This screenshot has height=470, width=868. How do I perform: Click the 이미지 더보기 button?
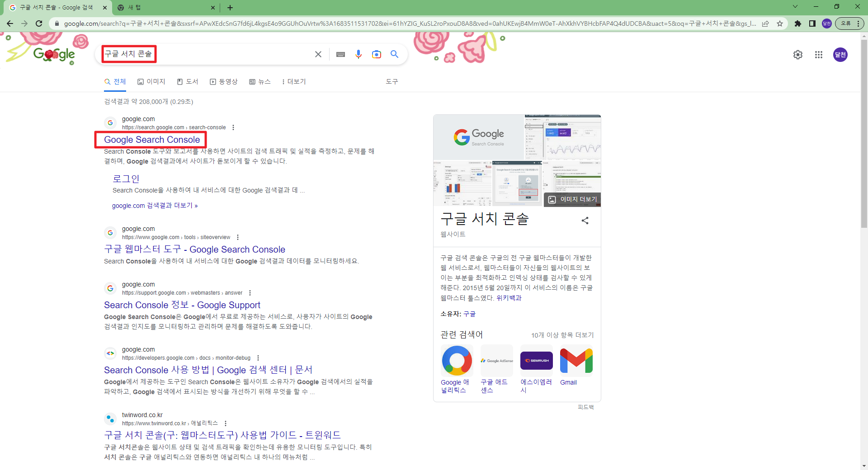click(x=573, y=199)
